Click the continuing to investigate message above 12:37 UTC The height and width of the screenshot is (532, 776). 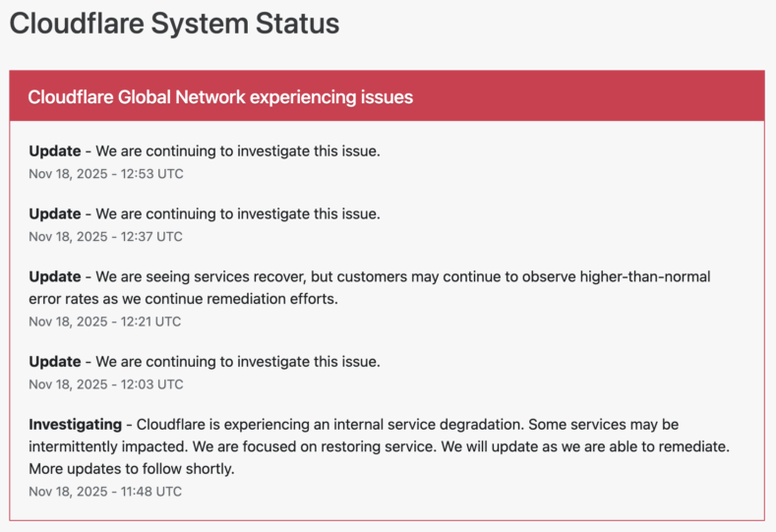point(237,213)
